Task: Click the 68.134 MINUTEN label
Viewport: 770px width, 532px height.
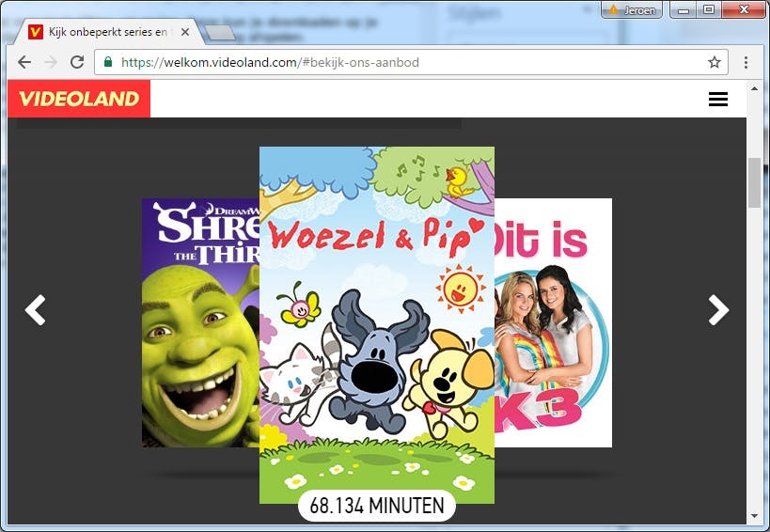Action: click(377, 506)
